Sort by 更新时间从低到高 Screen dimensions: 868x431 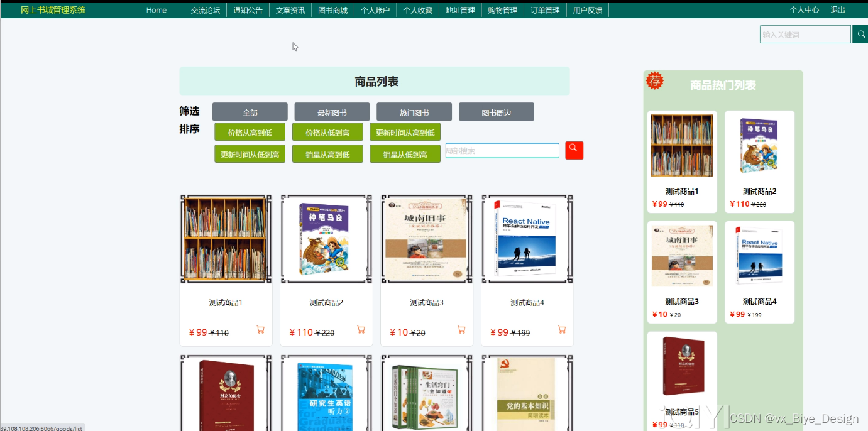point(250,154)
